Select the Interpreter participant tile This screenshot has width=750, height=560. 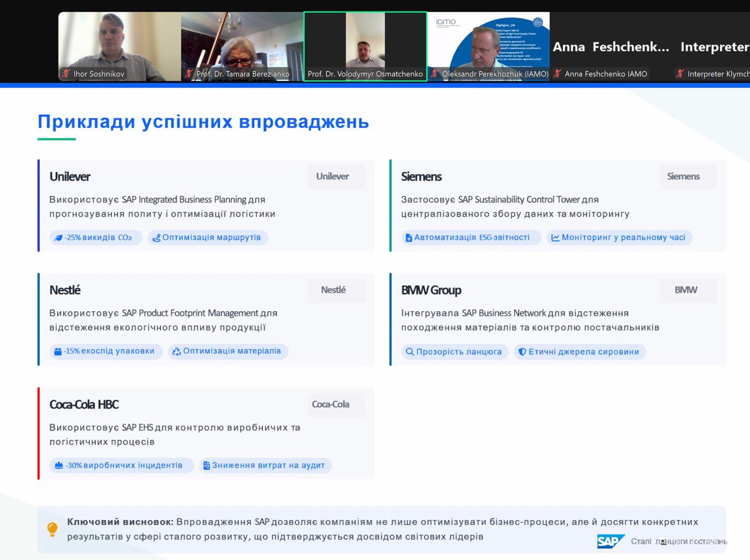711,46
